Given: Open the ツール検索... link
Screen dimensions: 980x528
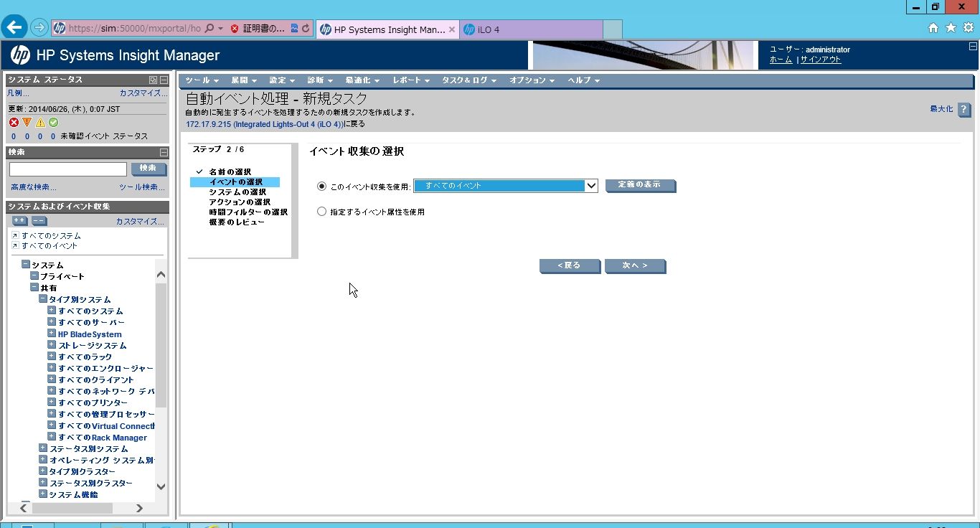Looking at the screenshot, I should [x=142, y=187].
